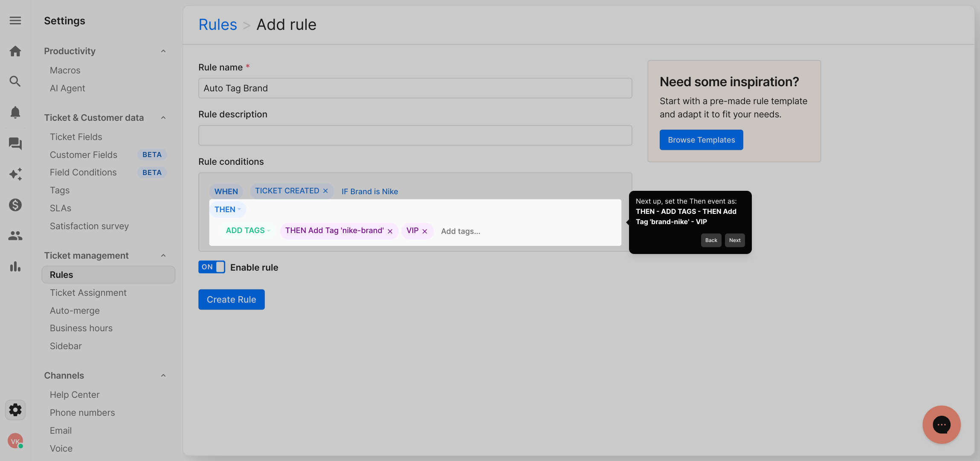
Task: Collapse the Productivity section
Action: (x=163, y=51)
